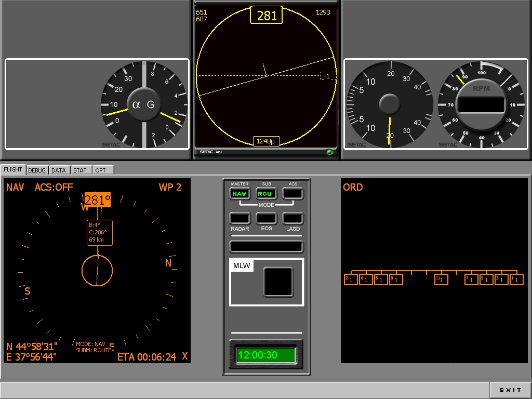Select ORD station box 7

pyautogui.click(x=471, y=280)
